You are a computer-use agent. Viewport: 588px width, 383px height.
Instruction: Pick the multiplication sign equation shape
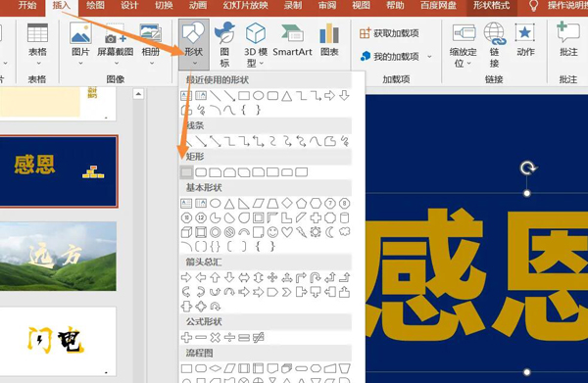tap(216, 338)
